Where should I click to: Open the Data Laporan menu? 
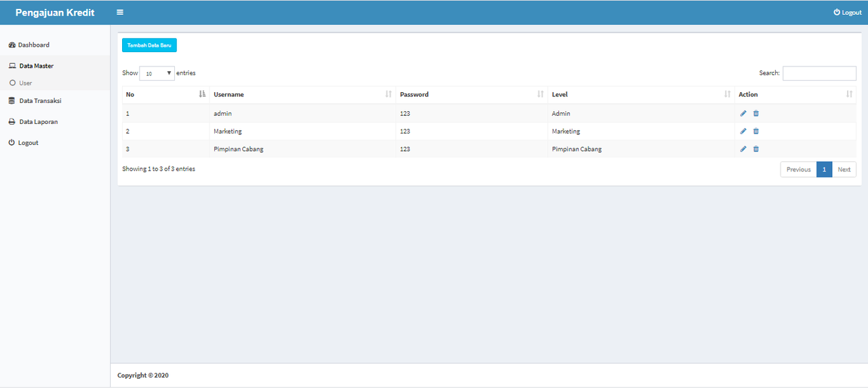click(x=55, y=121)
